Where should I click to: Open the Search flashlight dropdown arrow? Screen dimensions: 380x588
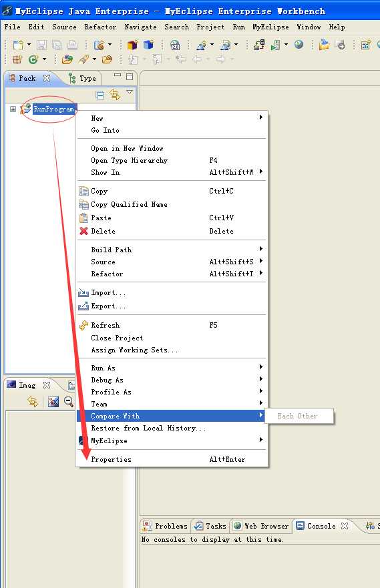94,59
